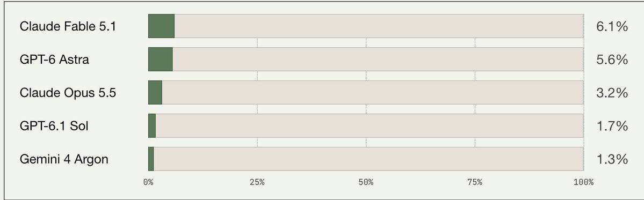The image size is (644, 200).
Task: Click the 100% axis tick label
Action: (x=584, y=182)
